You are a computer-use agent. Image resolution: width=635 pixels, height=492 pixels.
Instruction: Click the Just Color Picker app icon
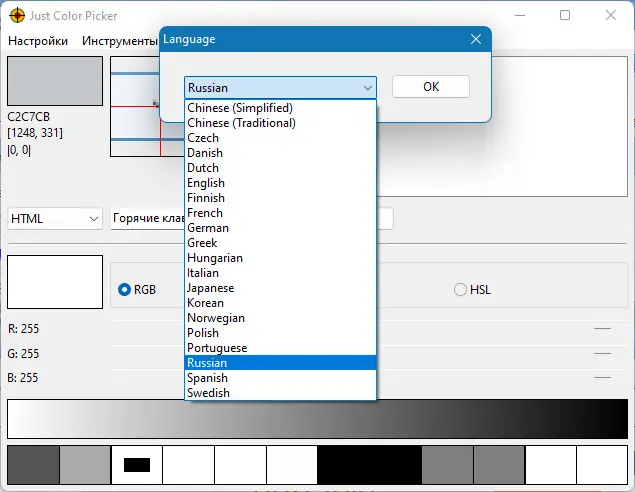point(17,16)
